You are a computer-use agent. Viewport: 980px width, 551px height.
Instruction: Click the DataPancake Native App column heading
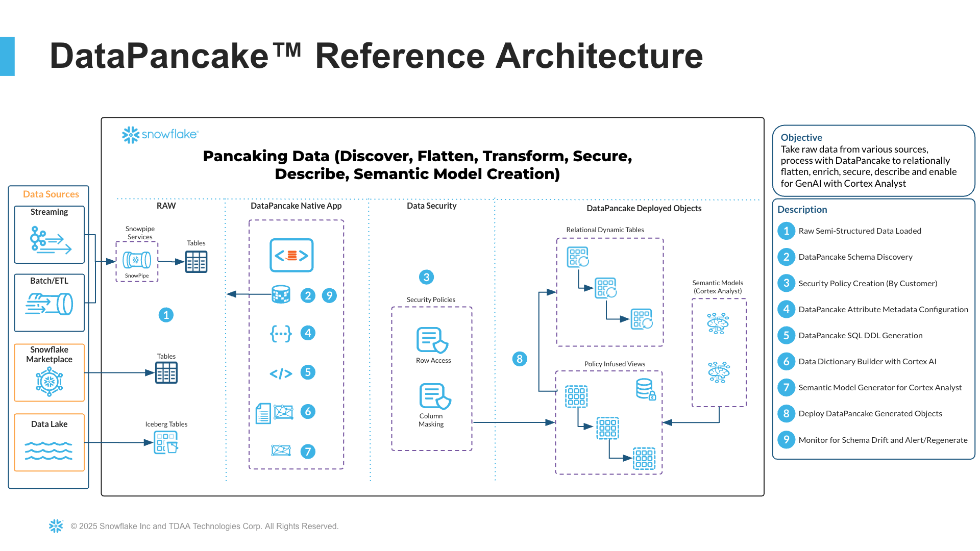(296, 206)
